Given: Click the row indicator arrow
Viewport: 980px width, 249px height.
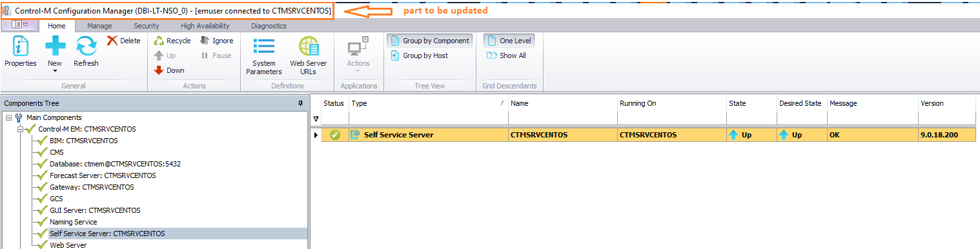Looking at the screenshot, I should [316, 135].
